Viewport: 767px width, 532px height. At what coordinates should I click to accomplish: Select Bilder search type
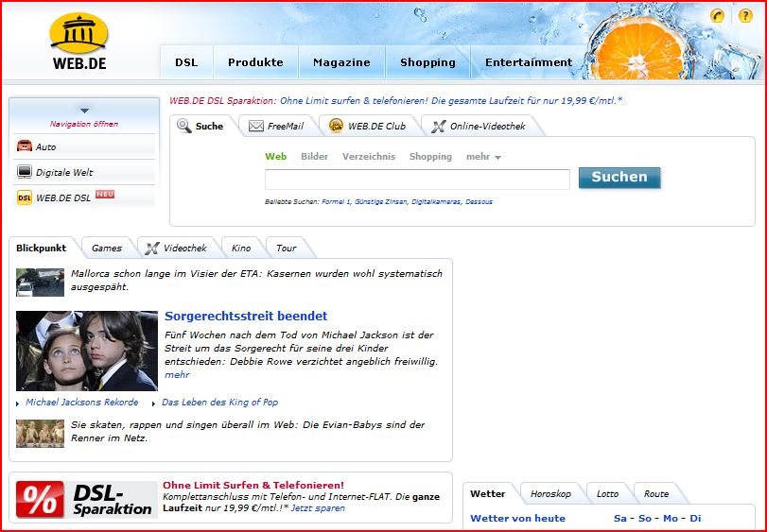pos(314,156)
